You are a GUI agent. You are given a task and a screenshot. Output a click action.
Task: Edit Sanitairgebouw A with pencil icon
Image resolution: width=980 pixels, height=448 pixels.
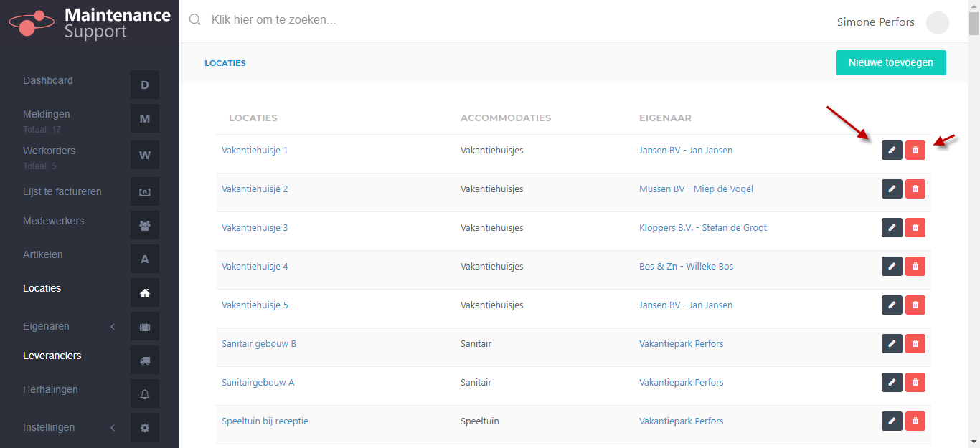tap(892, 382)
